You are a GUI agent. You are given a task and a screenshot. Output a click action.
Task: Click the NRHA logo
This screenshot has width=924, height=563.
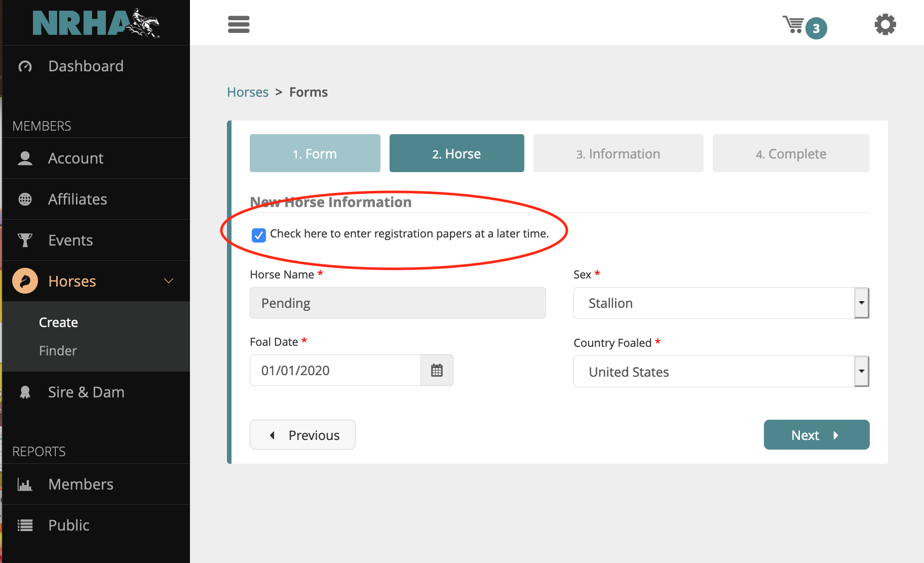(x=96, y=23)
